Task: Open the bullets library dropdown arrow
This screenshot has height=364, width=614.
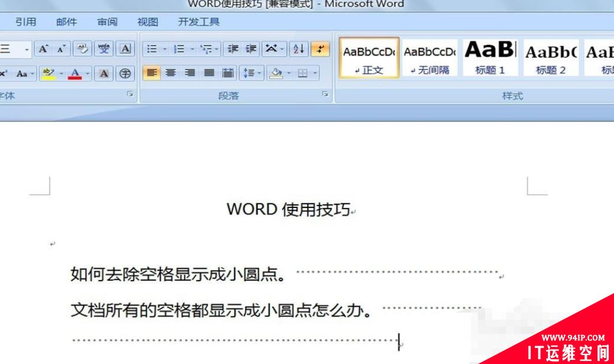Action: coord(164,49)
